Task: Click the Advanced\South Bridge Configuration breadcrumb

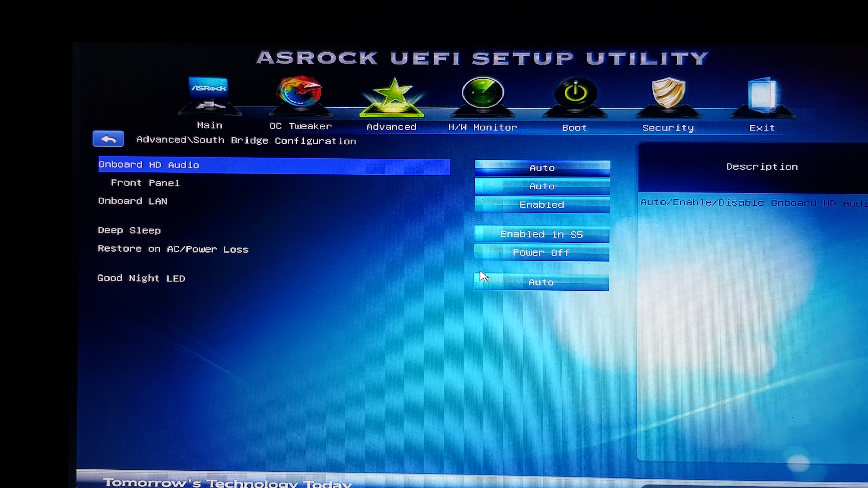Action: click(x=246, y=141)
